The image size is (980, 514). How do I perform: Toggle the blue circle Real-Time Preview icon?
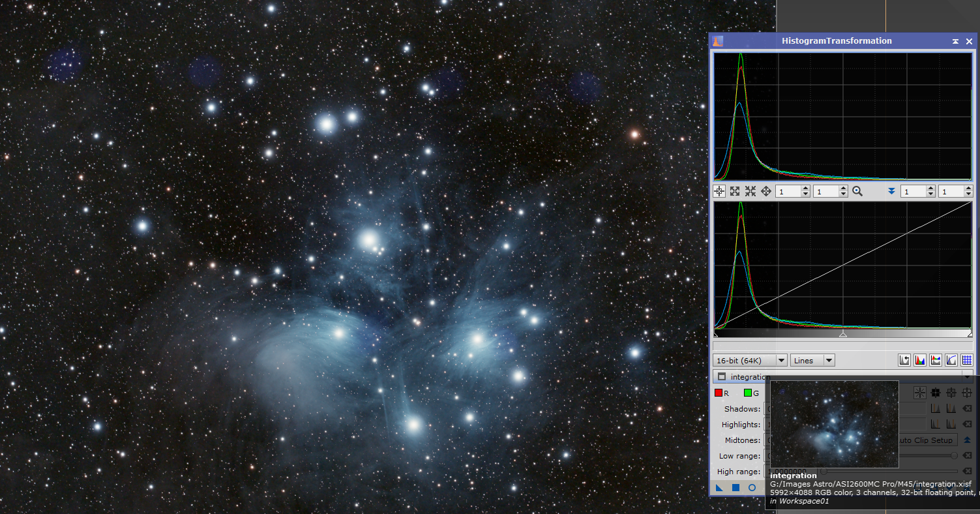pos(752,487)
